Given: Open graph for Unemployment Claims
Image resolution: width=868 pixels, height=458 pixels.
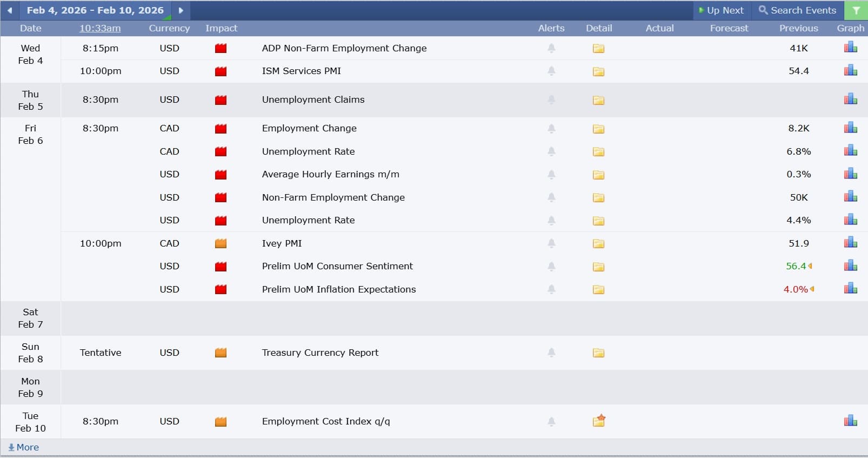Looking at the screenshot, I should pyautogui.click(x=850, y=99).
